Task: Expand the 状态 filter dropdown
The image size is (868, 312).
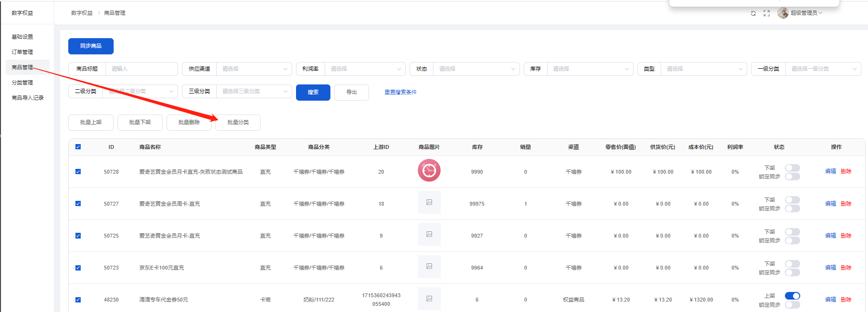Action: pos(476,69)
